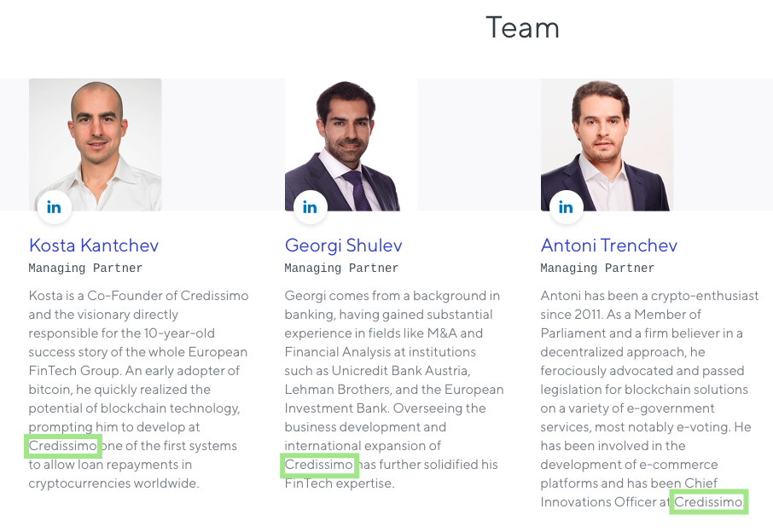Click the Team section heading
The width and height of the screenshot is (773, 532).
[x=522, y=27]
